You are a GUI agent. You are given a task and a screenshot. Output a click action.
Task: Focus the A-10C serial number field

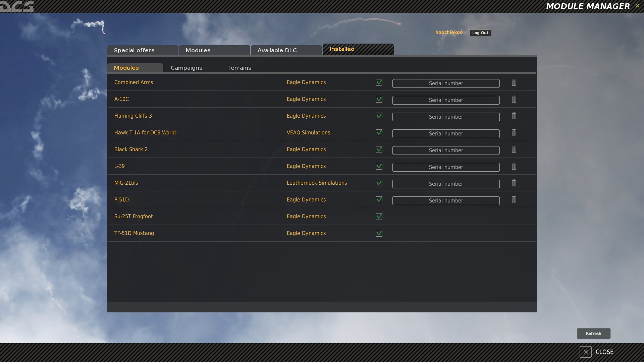[x=446, y=100]
